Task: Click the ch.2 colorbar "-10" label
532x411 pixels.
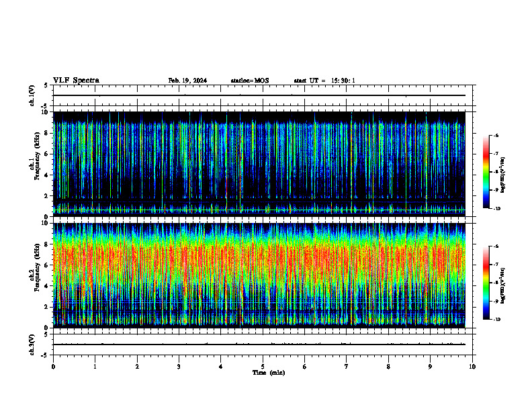Action: (x=496, y=320)
